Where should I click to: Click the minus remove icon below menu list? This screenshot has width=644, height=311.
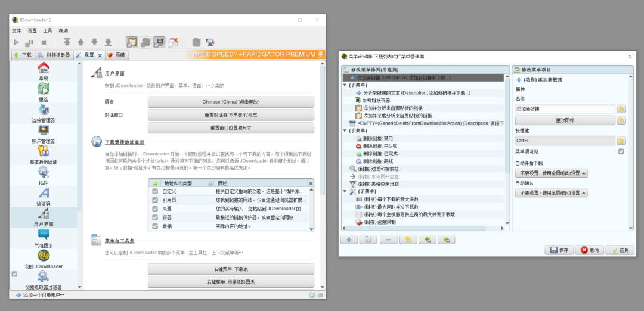point(388,240)
